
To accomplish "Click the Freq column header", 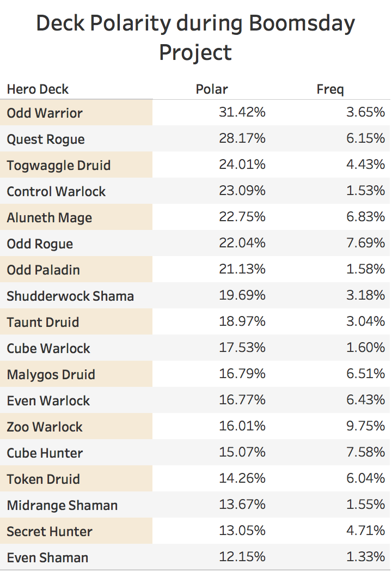I will click(330, 89).
